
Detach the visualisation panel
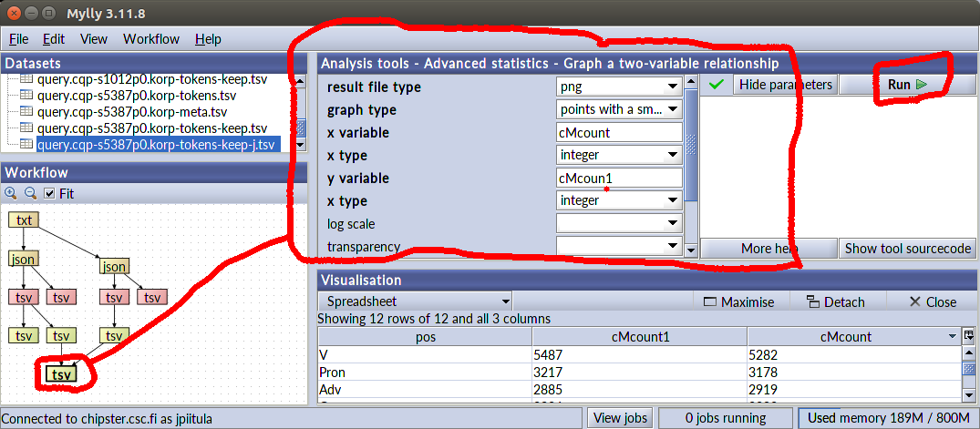point(836,301)
